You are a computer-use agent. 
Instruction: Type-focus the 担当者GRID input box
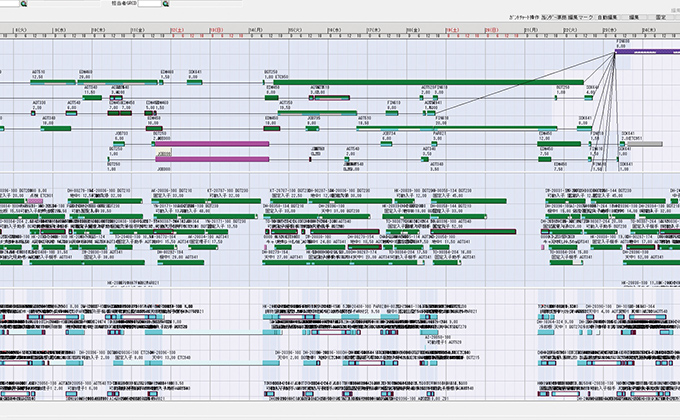tap(148, 4)
